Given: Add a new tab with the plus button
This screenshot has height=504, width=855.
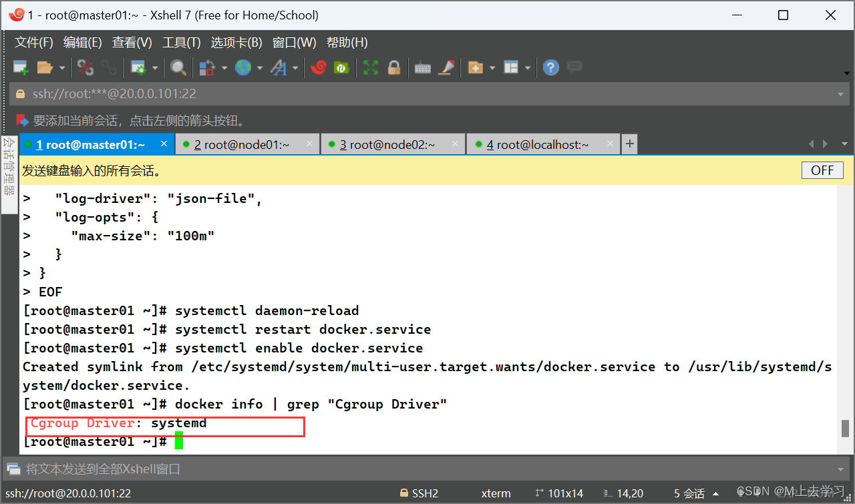Looking at the screenshot, I should [x=629, y=144].
